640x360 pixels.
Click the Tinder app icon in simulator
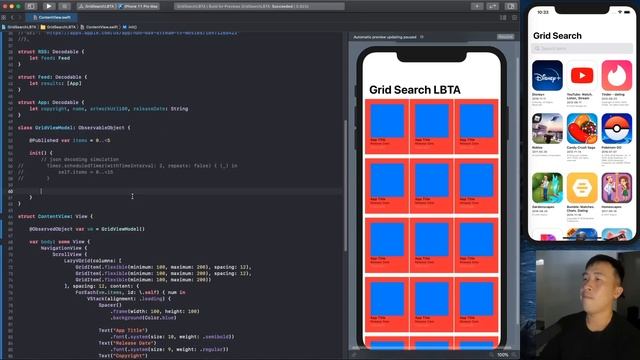[x=616, y=76]
